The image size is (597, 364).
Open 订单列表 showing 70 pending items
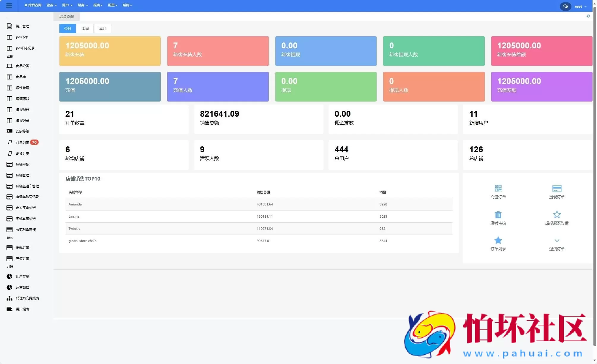point(23,142)
